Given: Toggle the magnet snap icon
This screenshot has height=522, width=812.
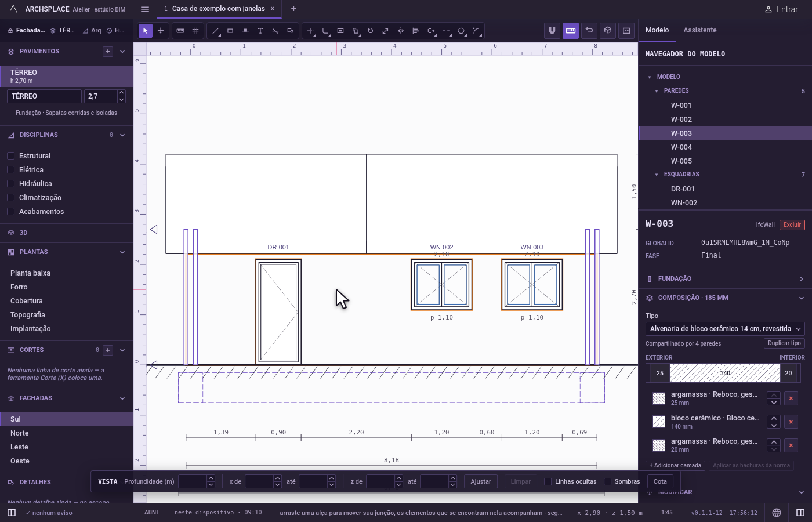Looking at the screenshot, I should coord(552,30).
